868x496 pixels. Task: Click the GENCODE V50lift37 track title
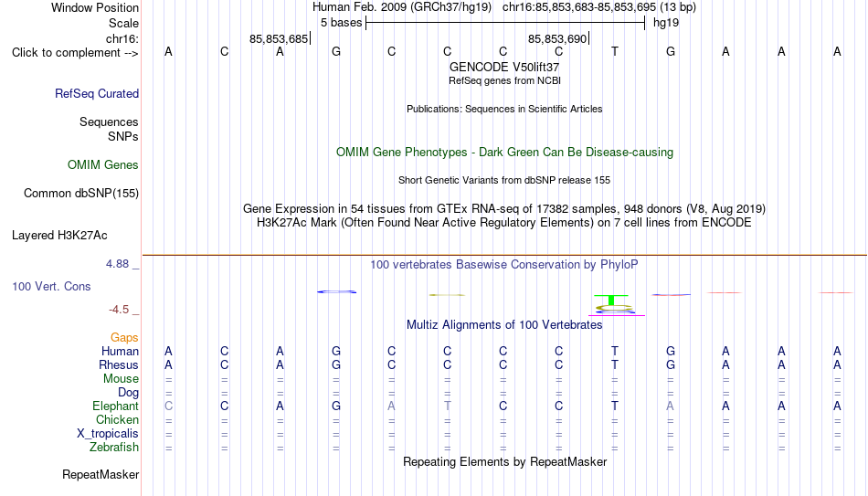pyautogui.click(x=504, y=67)
